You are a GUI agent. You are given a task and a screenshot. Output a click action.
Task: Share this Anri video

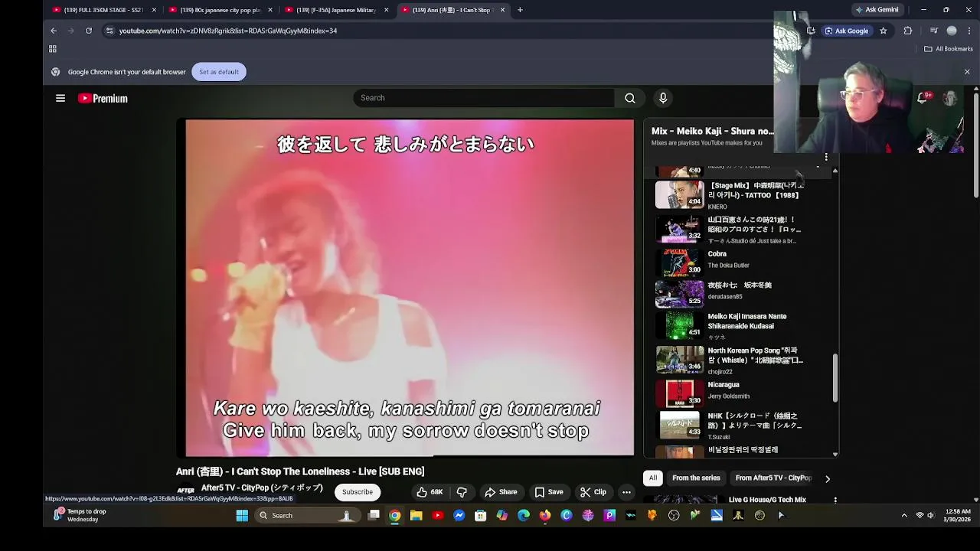click(x=501, y=492)
